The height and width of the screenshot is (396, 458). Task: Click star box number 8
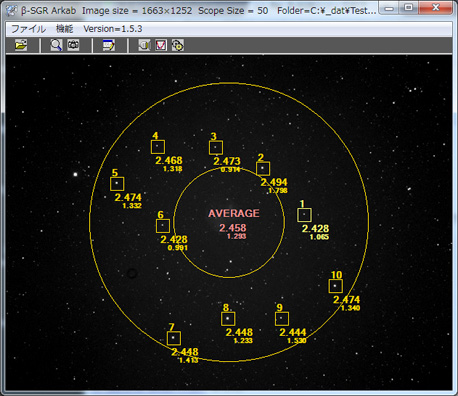tap(228, 319)
